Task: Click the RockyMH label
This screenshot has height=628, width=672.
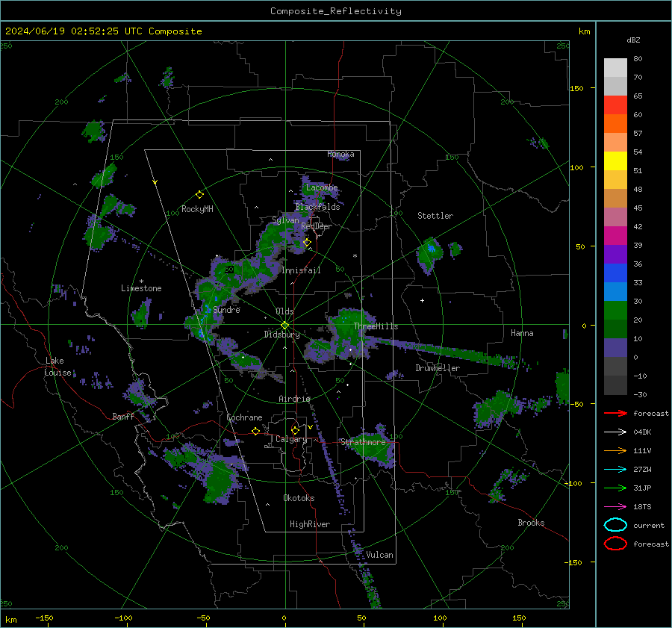Action: point(197,209)
